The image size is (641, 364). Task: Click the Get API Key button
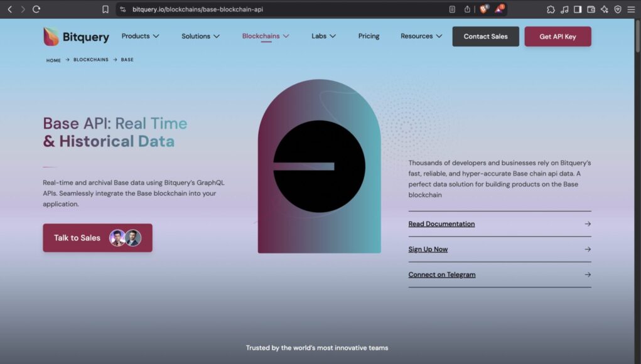click(558, 36)
